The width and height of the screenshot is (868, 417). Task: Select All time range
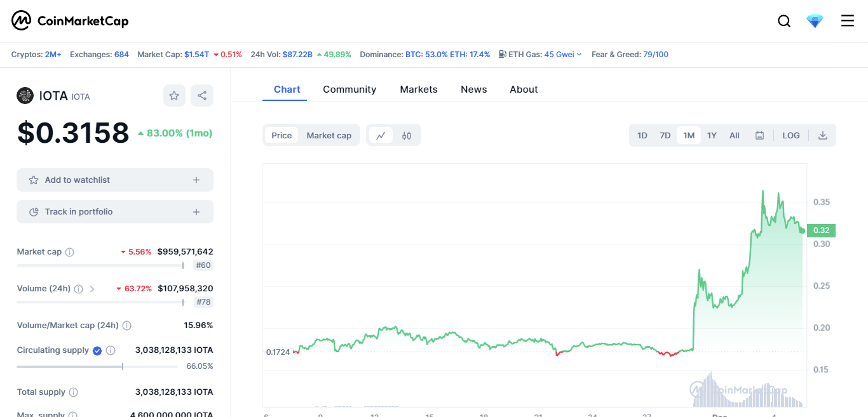point(735,135)
